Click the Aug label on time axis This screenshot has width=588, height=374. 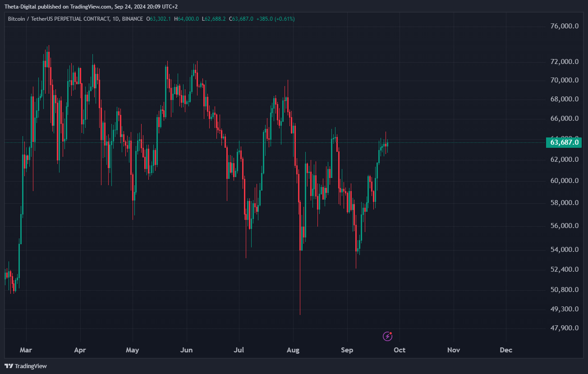tap(293, 350)
